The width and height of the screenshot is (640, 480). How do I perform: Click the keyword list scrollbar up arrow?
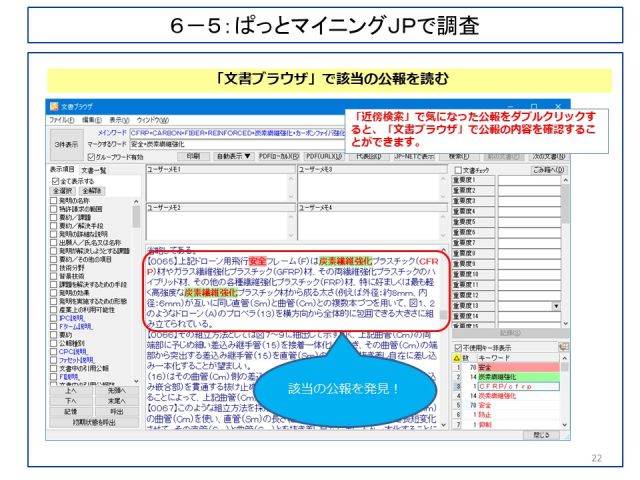tap(565, 358)
